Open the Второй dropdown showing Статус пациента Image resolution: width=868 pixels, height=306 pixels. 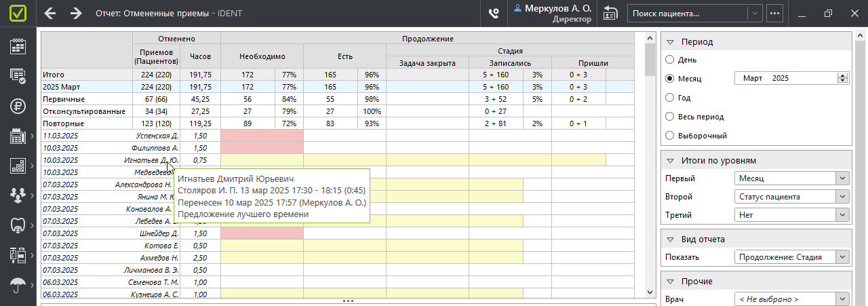tap(791, 197)
